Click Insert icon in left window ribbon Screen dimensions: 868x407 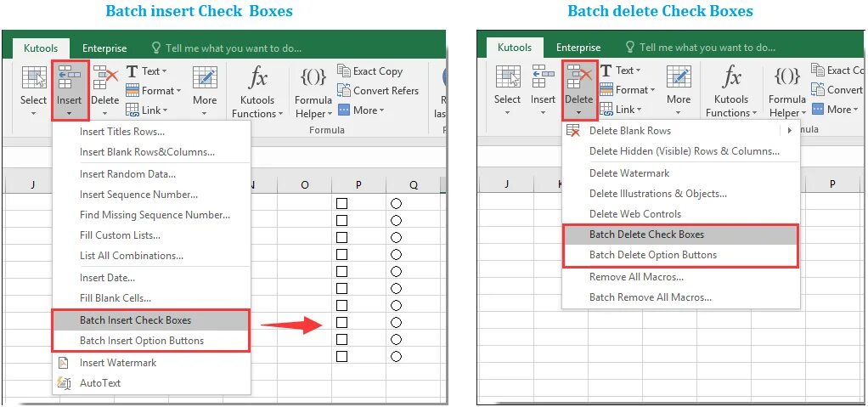pos(69,77)
